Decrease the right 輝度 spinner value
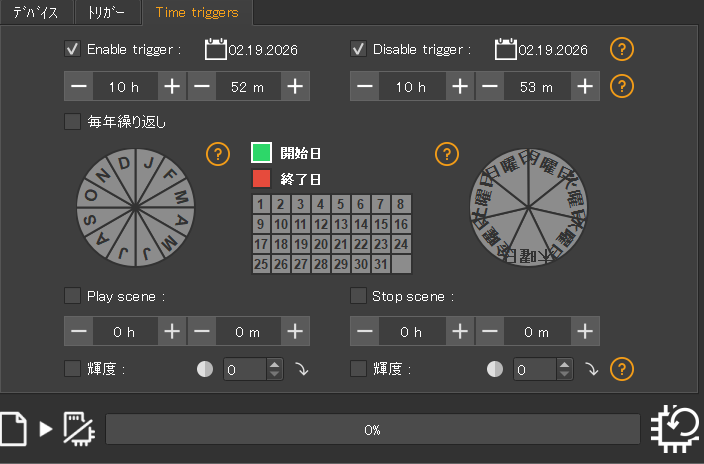704x464 pixels. (x=565, y=375)
